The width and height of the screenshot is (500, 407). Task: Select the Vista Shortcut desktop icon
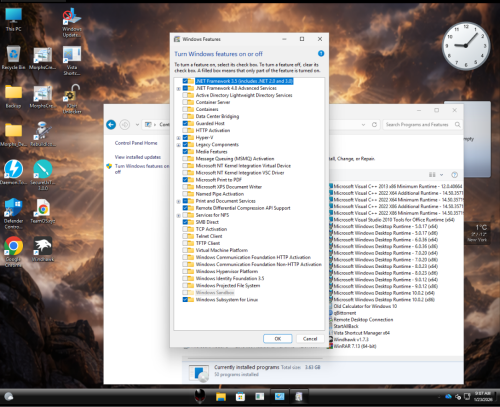point(72,60)
